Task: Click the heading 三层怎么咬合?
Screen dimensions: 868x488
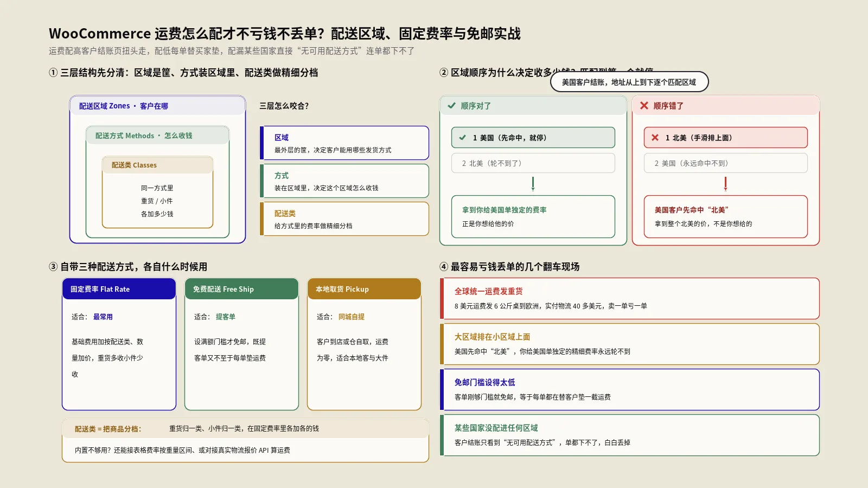Action: (x=284, y=106)
